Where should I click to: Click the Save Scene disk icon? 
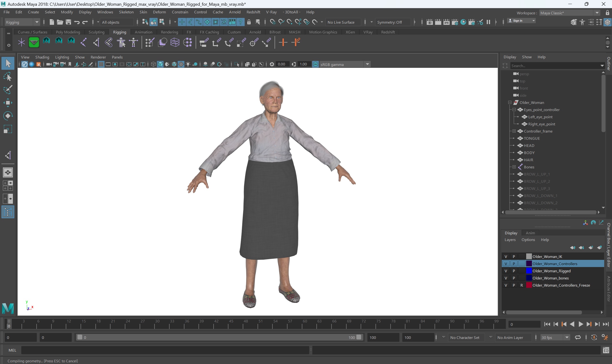tap(68, 22)
